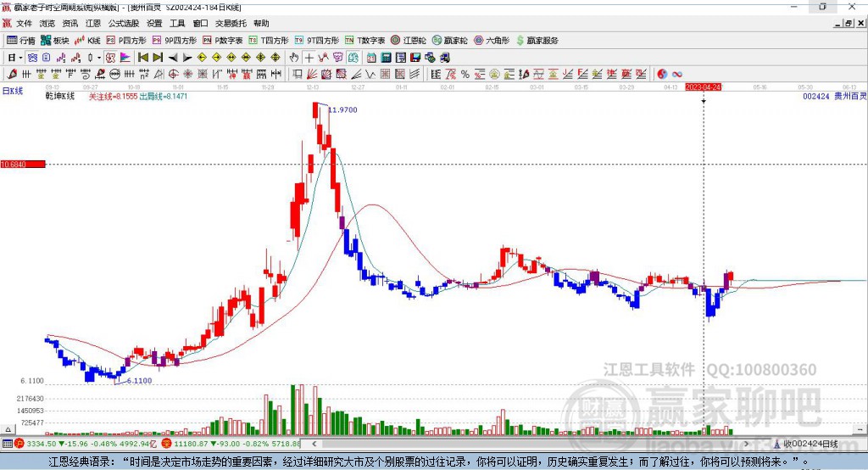Click the horizontal scrollbar right arrow

(x=746, y=444)
